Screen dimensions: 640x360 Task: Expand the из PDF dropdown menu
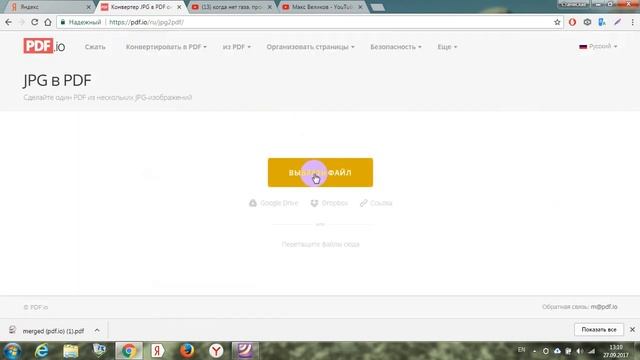tap(237, 47)
